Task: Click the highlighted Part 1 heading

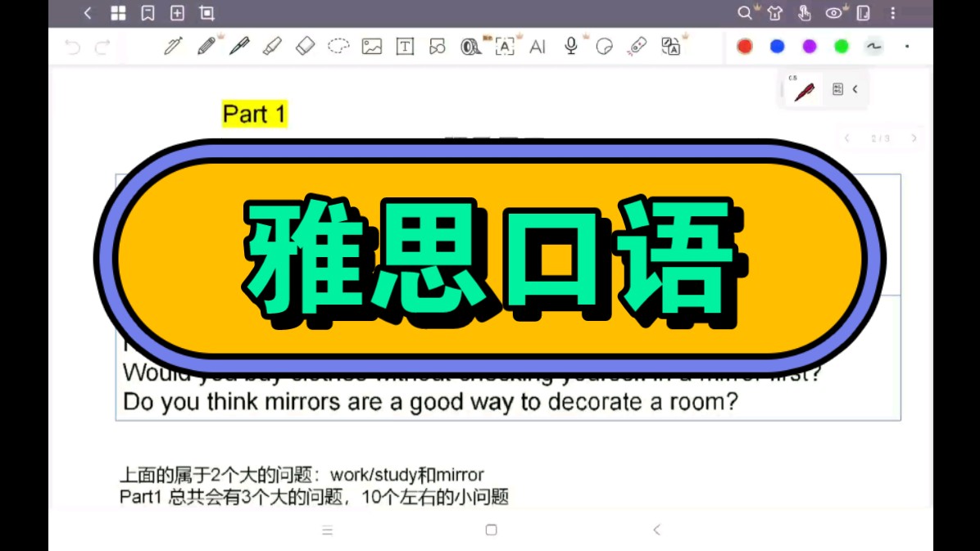Action: [x=254, y=114]
